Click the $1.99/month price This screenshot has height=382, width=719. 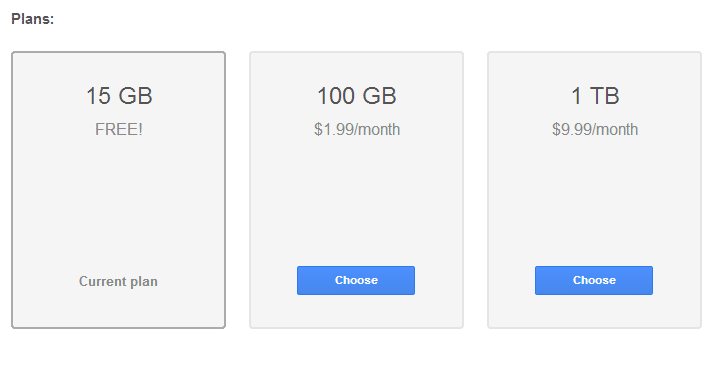coord(357,129)
